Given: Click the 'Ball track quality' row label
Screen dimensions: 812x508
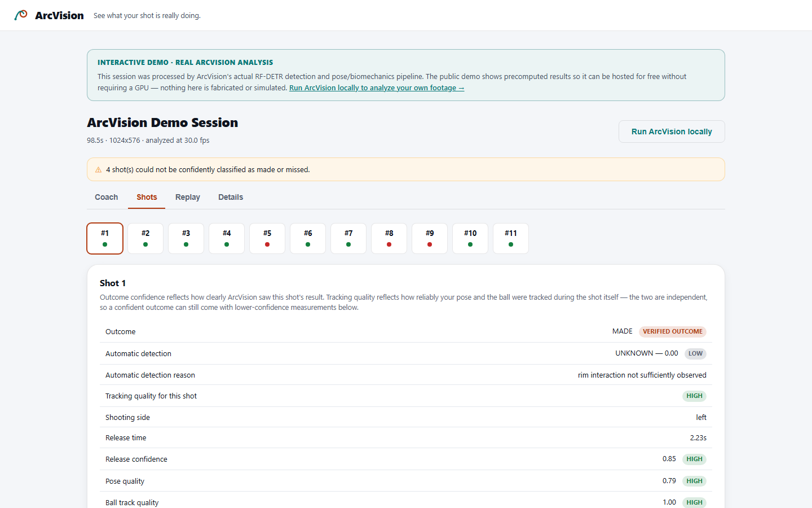Looking at the screenshot, I should point(132,503).
